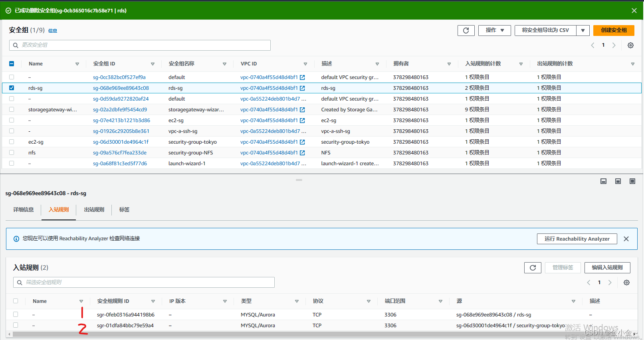Go to next page of security groups

pyautogui.click(x=614, y=45)
